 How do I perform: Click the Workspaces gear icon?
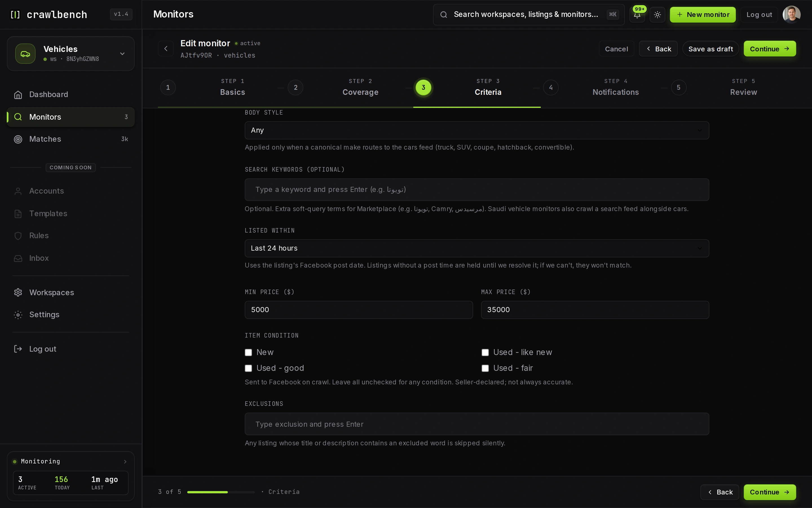point(18,293)
